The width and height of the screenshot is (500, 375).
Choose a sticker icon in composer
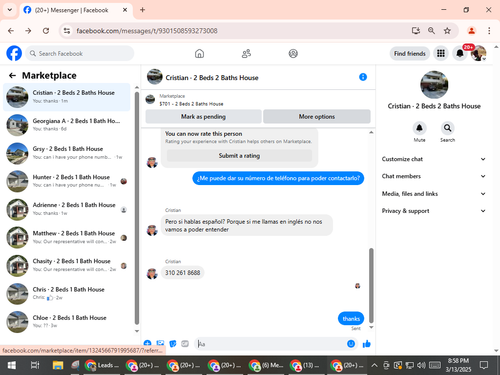tap(173, 344)
